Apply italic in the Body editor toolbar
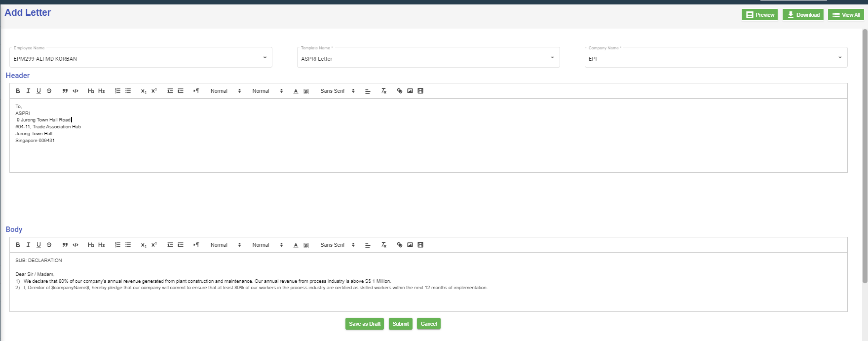This screenshot has width=868, height=341. [28, 245]
